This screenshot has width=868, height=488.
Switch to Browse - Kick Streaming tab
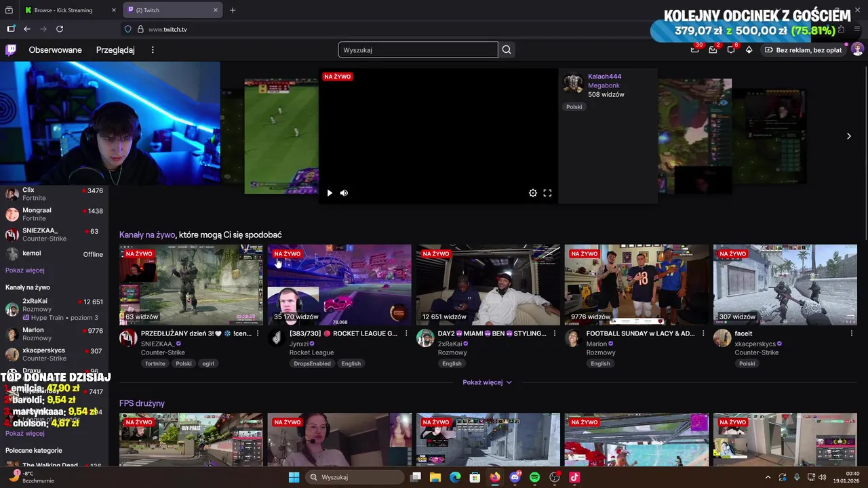coord(70,10)
